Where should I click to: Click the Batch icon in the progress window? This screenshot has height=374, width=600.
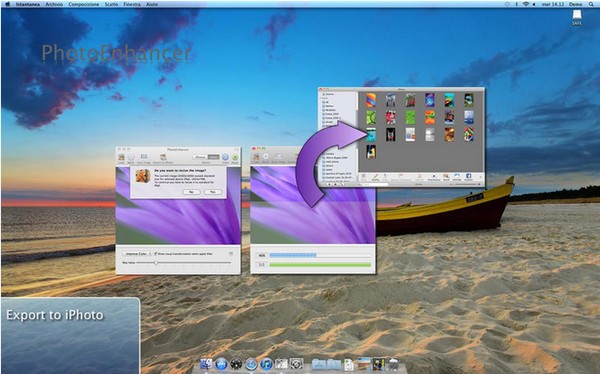pos(266,157)
